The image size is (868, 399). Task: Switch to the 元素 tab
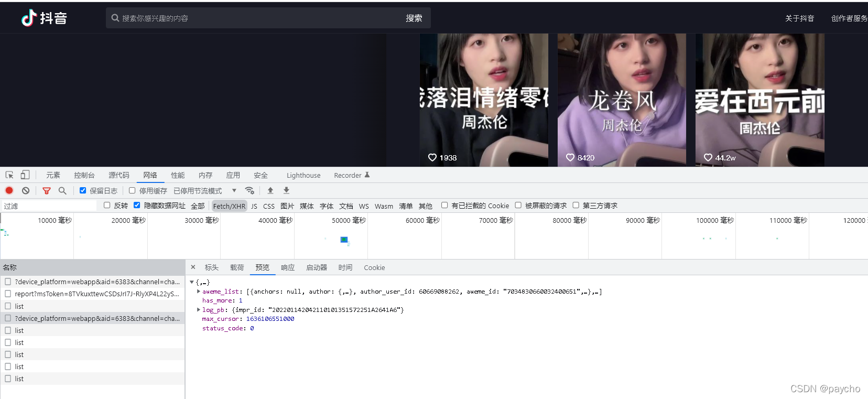[53, 175]
